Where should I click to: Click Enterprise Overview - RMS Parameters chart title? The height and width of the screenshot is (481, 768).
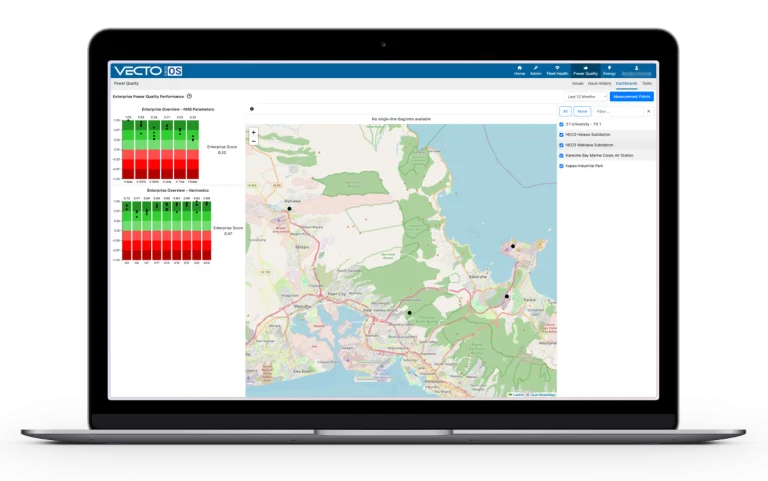pos(178,109)
